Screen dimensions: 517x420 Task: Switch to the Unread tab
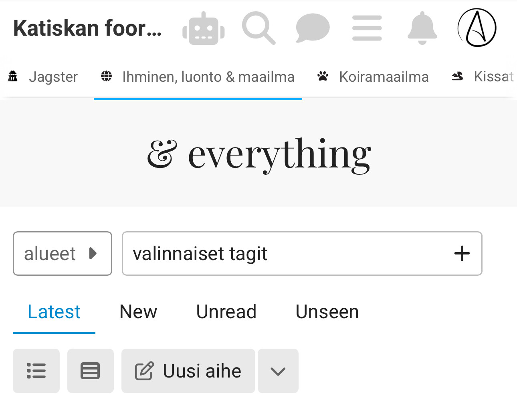point(226,312)
